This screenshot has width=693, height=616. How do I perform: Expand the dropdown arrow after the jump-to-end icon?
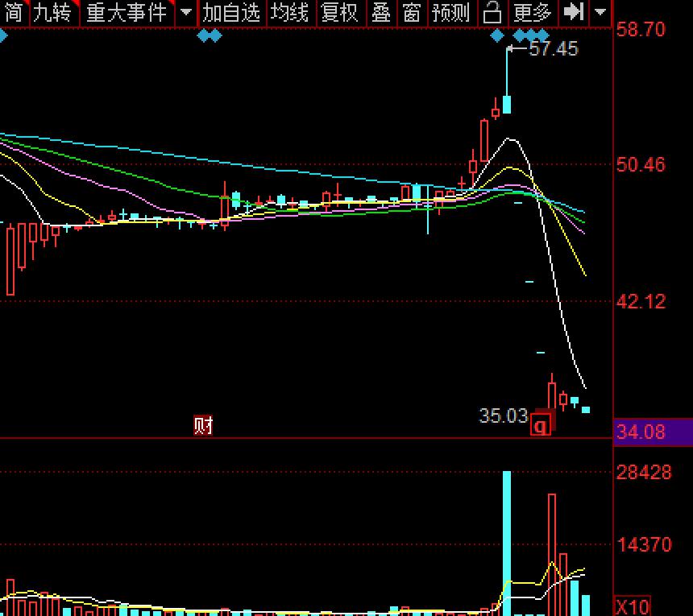coord(600,13)
